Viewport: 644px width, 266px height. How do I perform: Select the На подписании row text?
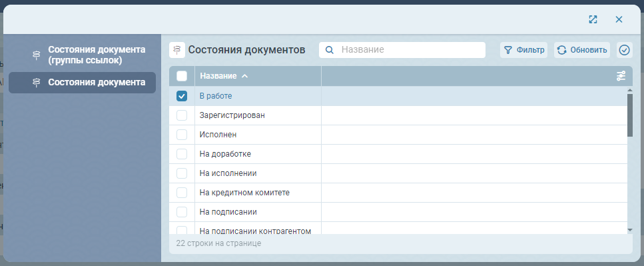click(x=228, y=212)
